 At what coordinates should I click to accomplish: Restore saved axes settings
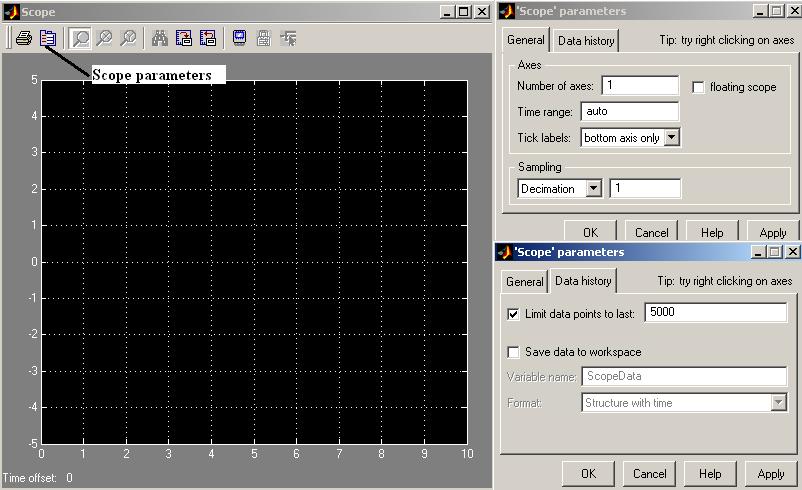click(x=208, y=38)
